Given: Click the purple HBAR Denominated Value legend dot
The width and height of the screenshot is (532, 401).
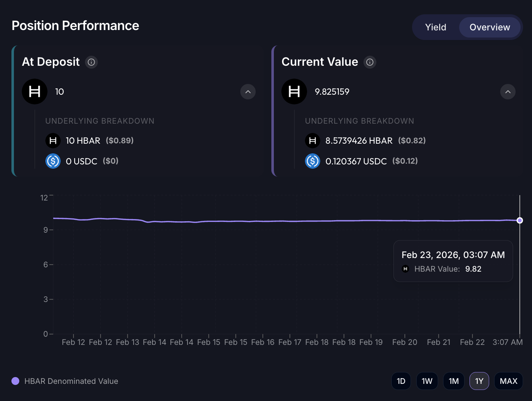Looking at the screenshot, I should point(15,381).
